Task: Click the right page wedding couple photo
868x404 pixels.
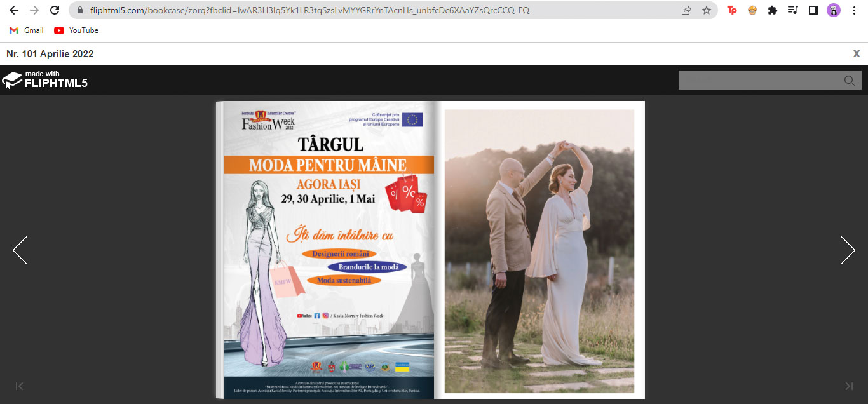Action: [539, 251]
